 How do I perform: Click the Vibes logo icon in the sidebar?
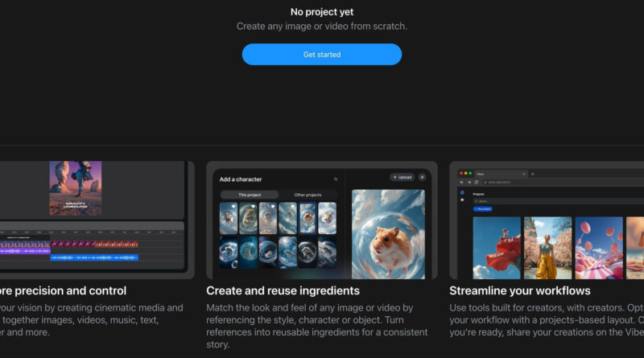(x=462, y=193)
